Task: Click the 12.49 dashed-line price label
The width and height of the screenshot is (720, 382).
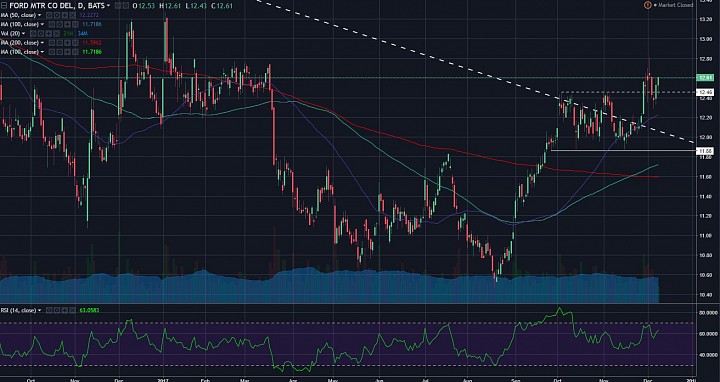Action: (704, 92)
